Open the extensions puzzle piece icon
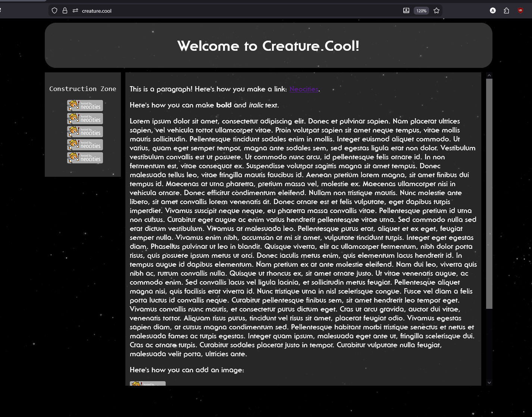This screenshot has width=532, height=417. 506,11
